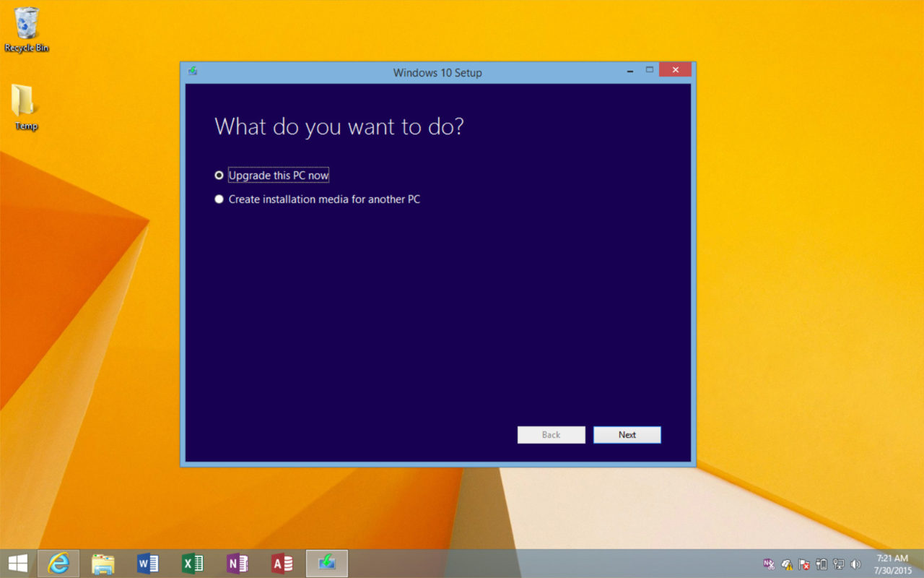The width and height of the screenshot is (924, 578).
Task: Close the Windows 10 Setup window
Action: click(675, 70)
